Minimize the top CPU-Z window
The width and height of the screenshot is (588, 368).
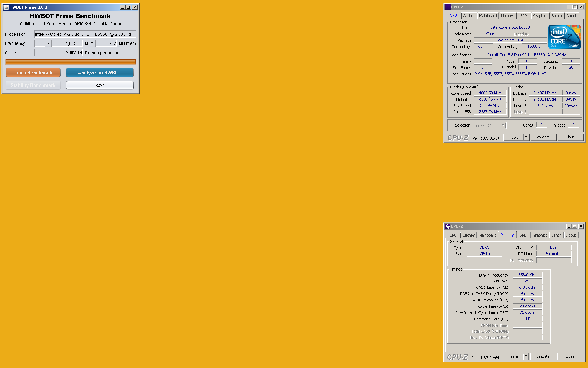(x=569, y=7)
